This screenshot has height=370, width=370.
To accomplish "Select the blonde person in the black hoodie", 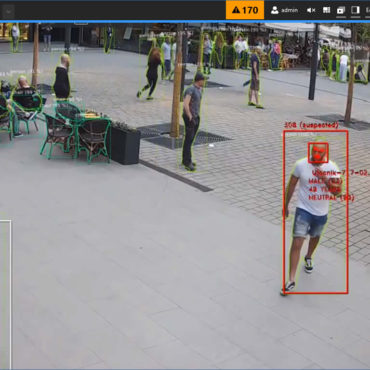I will point(62,77).
